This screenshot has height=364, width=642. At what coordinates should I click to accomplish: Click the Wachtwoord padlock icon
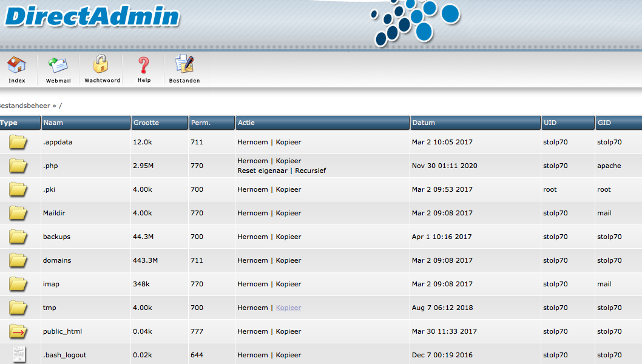[101, 65]
